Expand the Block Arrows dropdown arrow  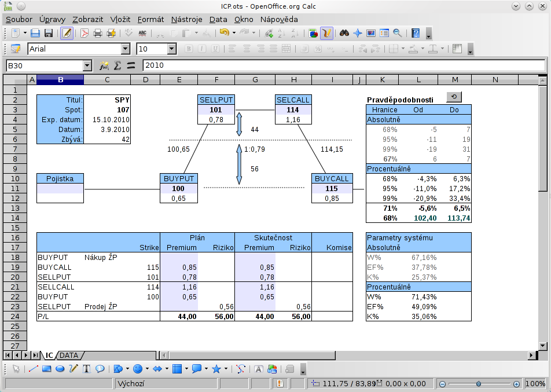(x=167, y=369)
